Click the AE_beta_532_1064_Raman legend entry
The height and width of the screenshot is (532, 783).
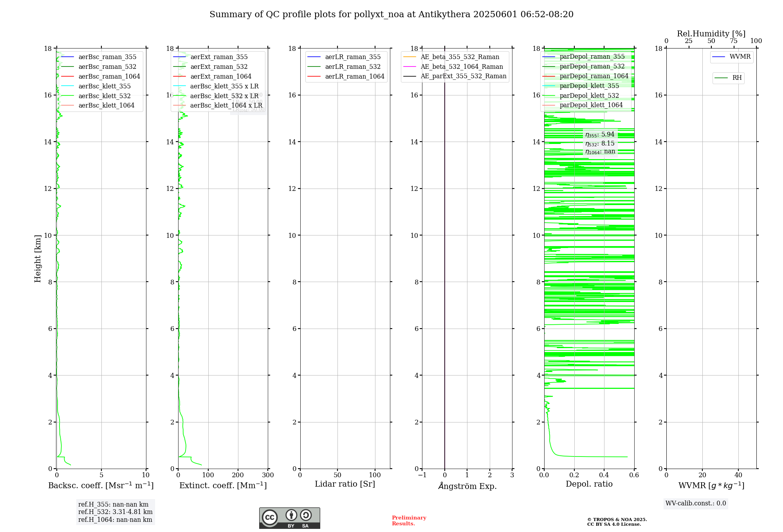pyautogui.click(x=461, y=67)
